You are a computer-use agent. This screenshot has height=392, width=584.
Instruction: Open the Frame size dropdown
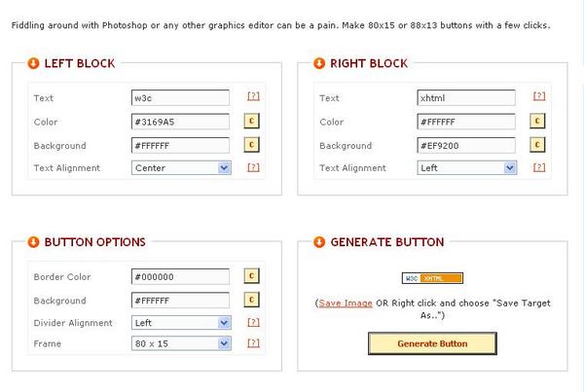181,343
